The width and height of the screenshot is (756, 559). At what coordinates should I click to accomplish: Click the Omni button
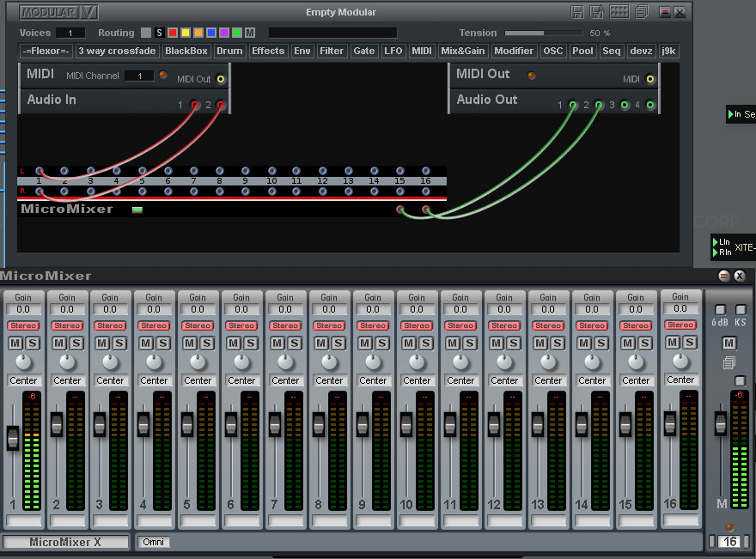153,542
